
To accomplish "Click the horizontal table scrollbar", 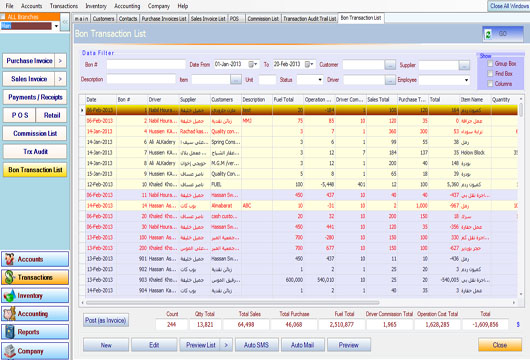I will click(x=233, y=303).
